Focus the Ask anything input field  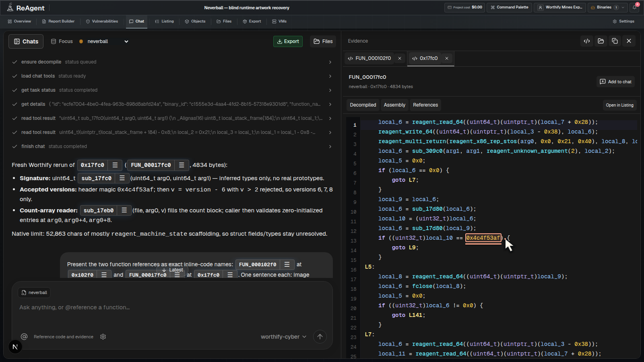click(172, 307)
